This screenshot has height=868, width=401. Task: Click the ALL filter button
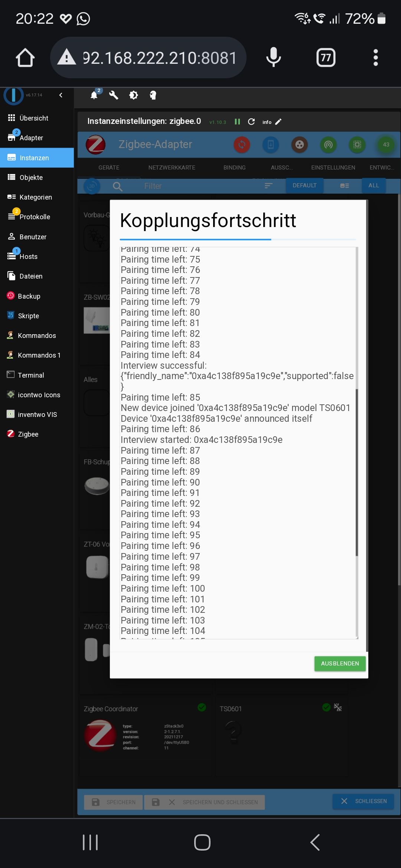374,185
